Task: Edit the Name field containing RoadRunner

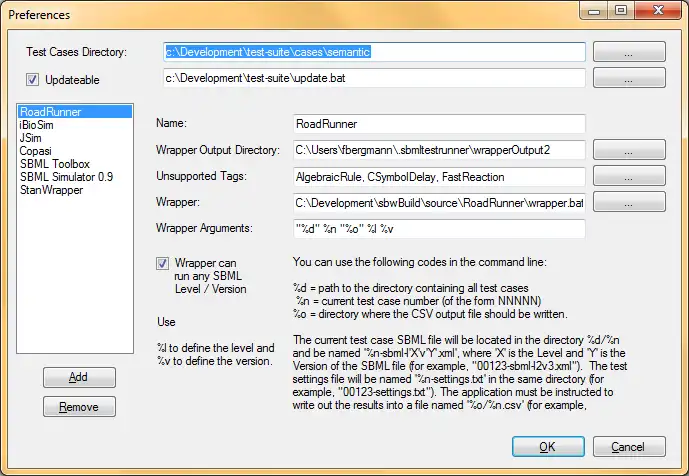Action: pos(439,124)
